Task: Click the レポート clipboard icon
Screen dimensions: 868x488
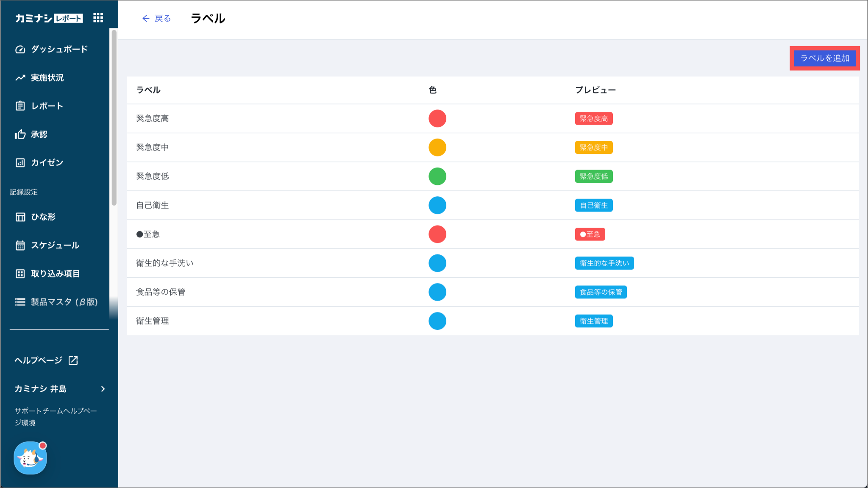Action: click(20, 106)
